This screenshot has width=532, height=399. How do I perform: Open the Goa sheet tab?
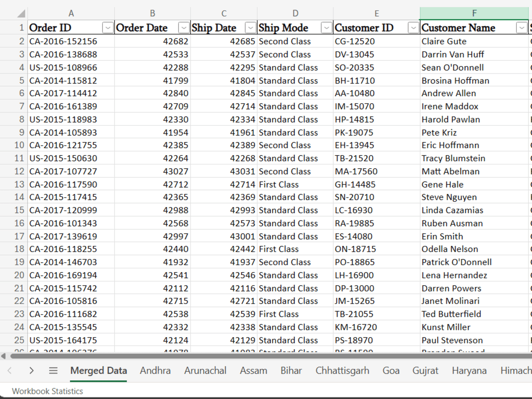[x=391, y=371]
